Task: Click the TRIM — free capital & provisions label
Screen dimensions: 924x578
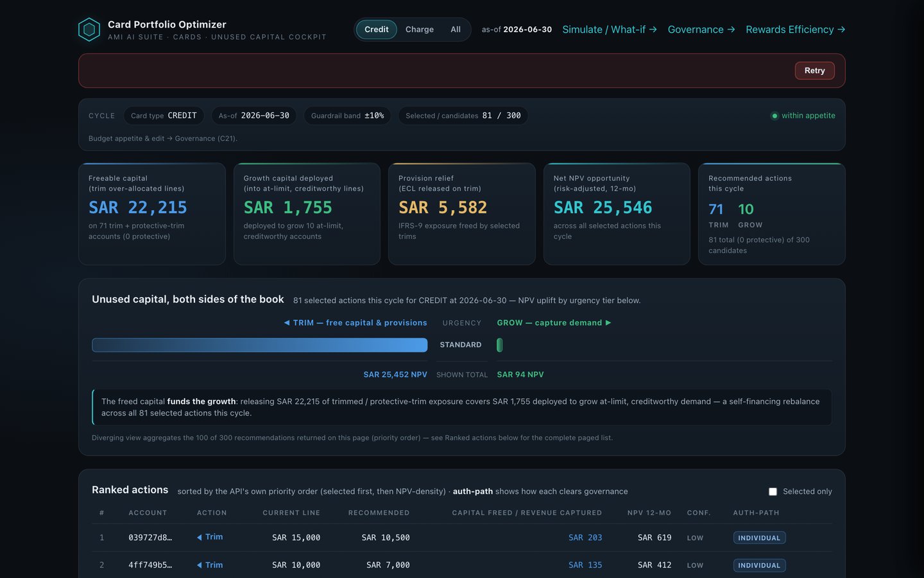Action: click(x=355, y=323)
